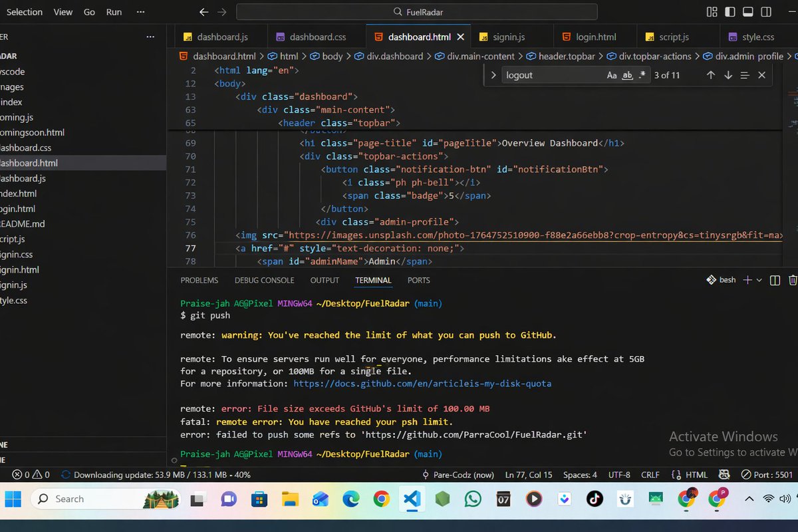The width and height of the screenshot is (798, 532).
Task: Open the DEBUG CONSOLE panel tab
Action: [264, 280]
